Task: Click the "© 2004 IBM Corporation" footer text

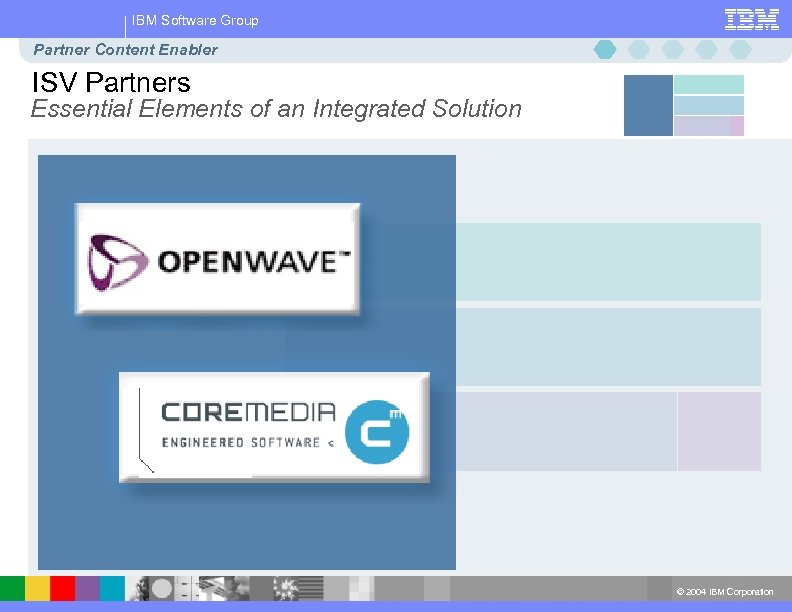Action: click(725, 592)
